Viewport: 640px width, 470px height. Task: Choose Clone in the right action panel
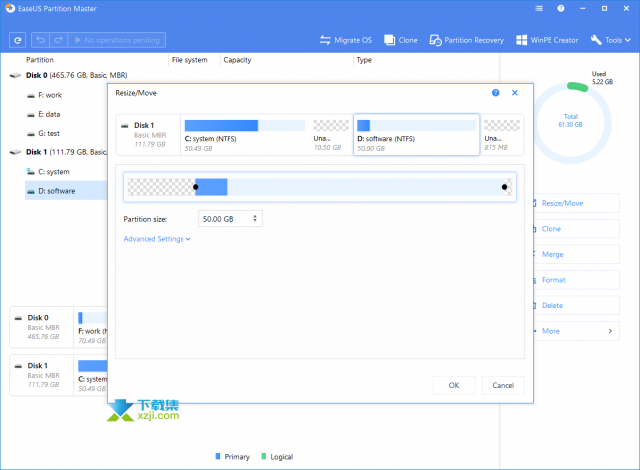(x=576, y=229)
